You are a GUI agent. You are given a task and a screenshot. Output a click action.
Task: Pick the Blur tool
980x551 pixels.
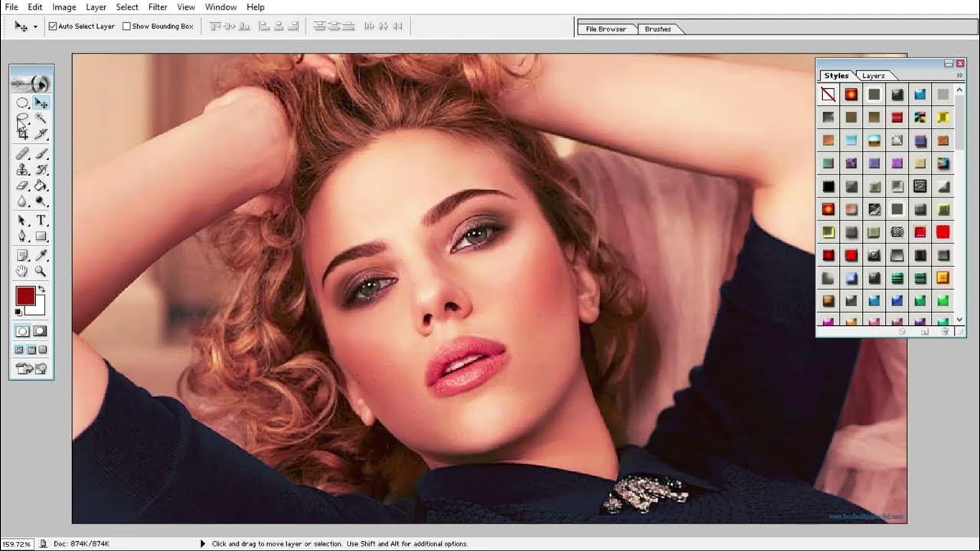pyautogui.click(x=22, y=201)
